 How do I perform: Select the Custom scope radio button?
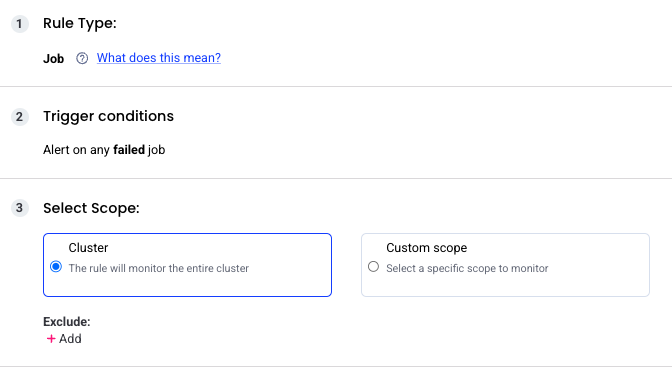[373, 266]
